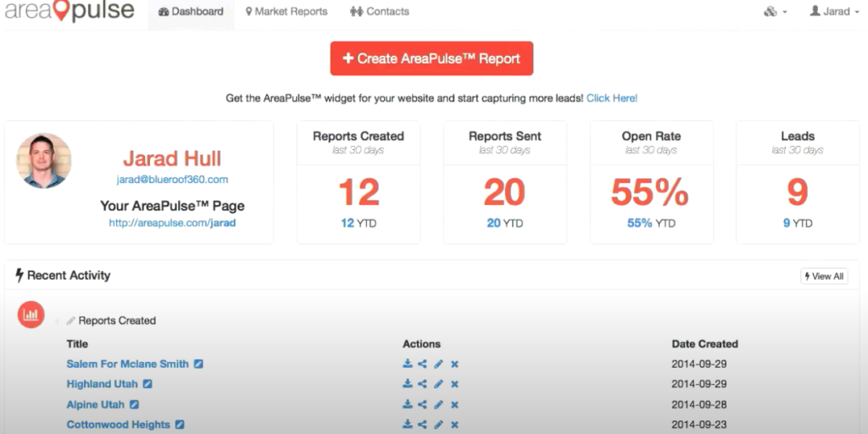Click the square edit icon beside Salem For Mclane Smith
Screen dimensions: 868x434
pos(198,364)
